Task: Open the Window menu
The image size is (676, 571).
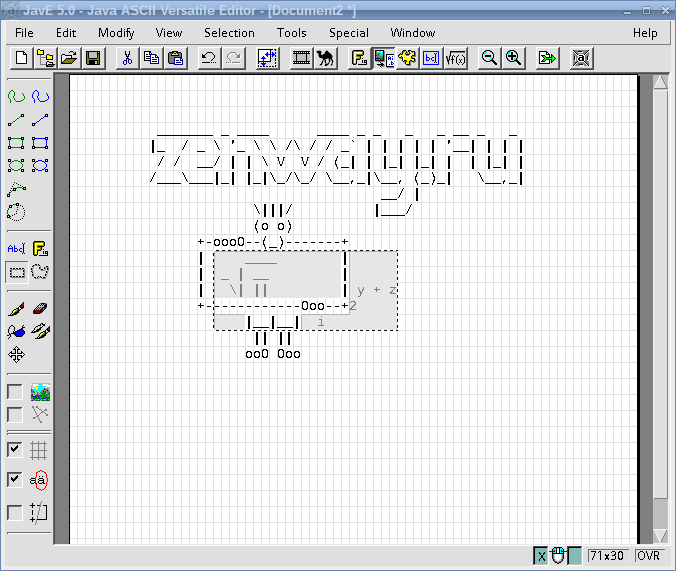Action: coord(413,33)
